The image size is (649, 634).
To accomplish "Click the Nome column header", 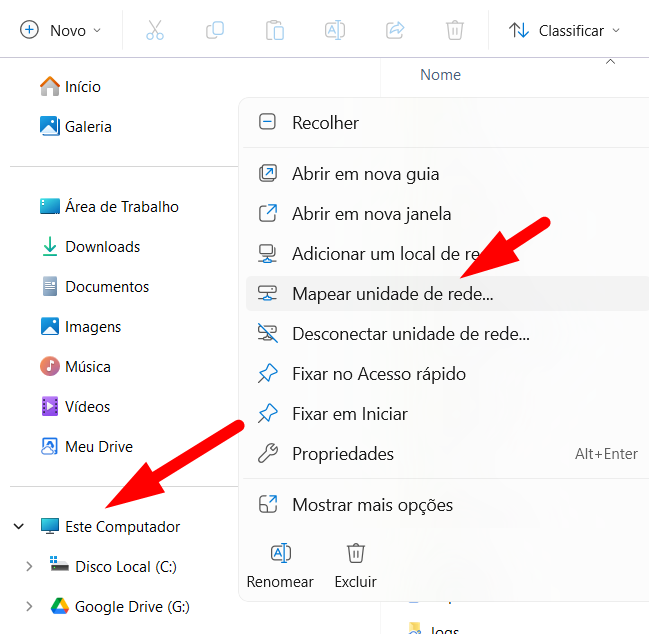I will (440, 75).
